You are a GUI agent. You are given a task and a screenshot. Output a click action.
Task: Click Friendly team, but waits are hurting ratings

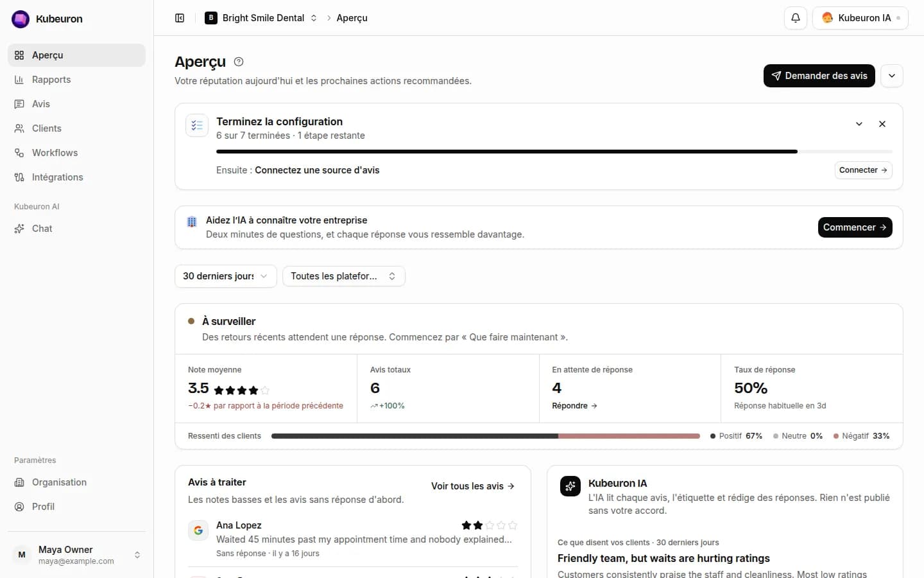click(x=663, y=558)
